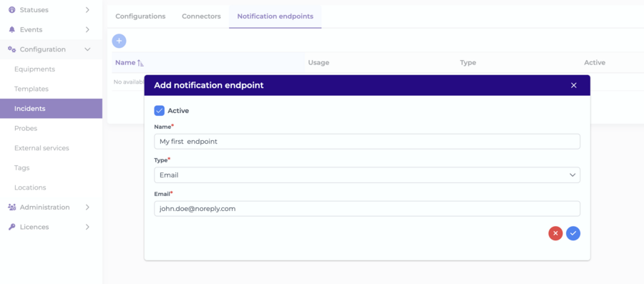Click the Statuses gauge icon in sidebar

(11, 10)
